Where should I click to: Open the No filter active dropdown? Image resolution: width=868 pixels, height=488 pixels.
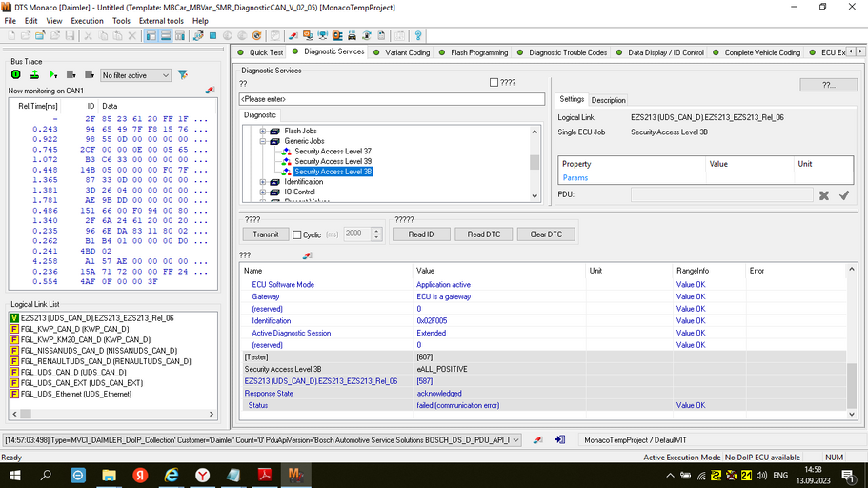click(x=135, y=75)
